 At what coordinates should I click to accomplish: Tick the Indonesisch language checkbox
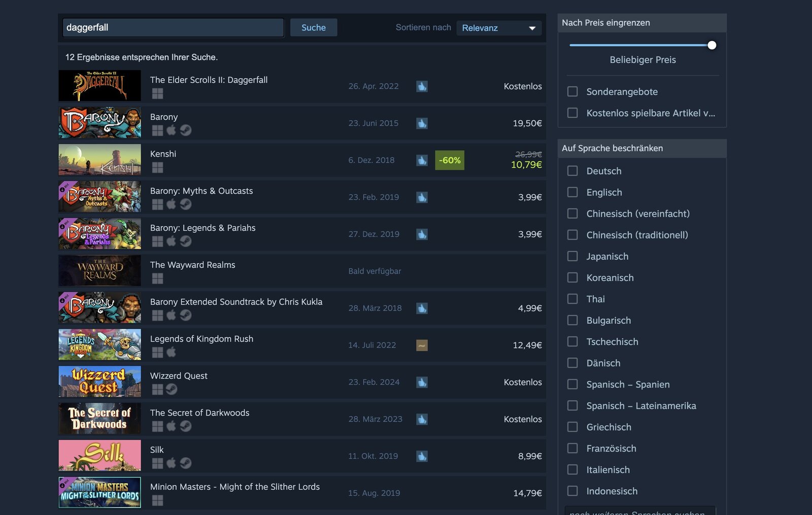click(x=572, y=491)
